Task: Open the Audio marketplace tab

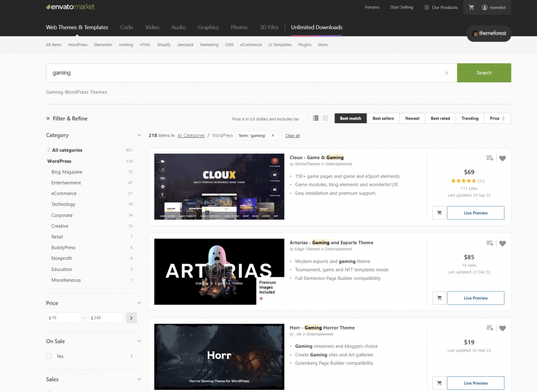Action: click(x=178, y=27)
